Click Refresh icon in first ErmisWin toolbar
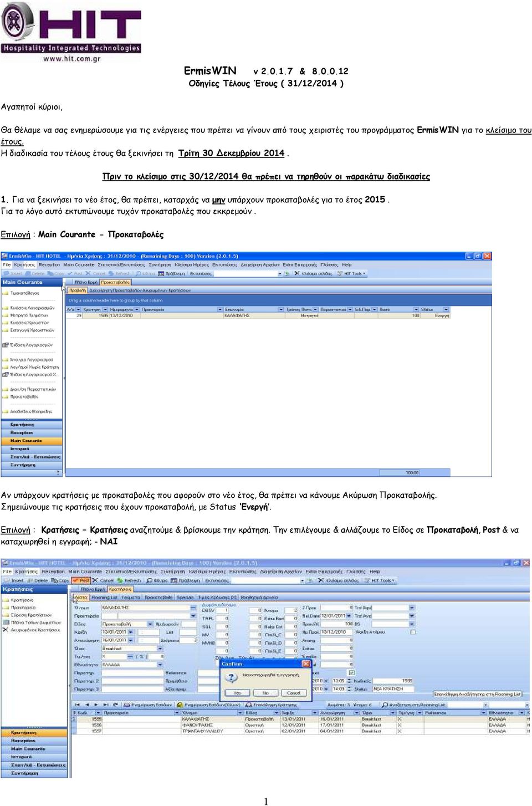Image resolution: width=532 pixels, height=806 pixels. (119, 273)
